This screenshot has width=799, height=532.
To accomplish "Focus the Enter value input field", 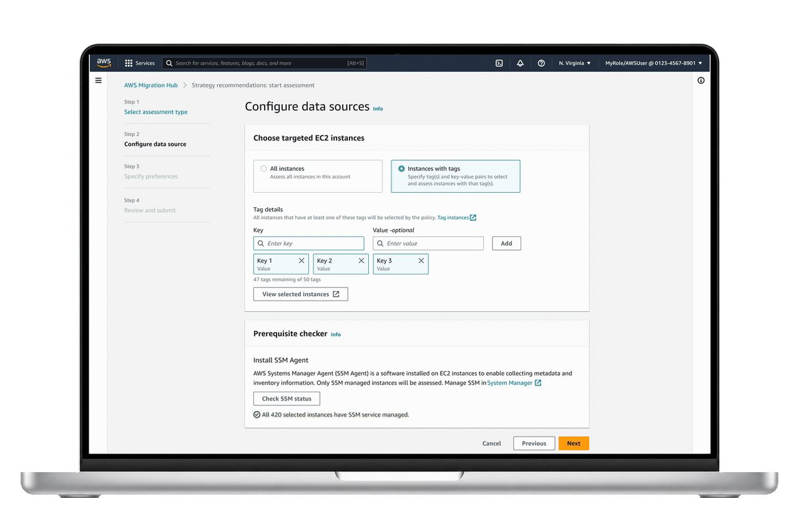I will (428, 243).
